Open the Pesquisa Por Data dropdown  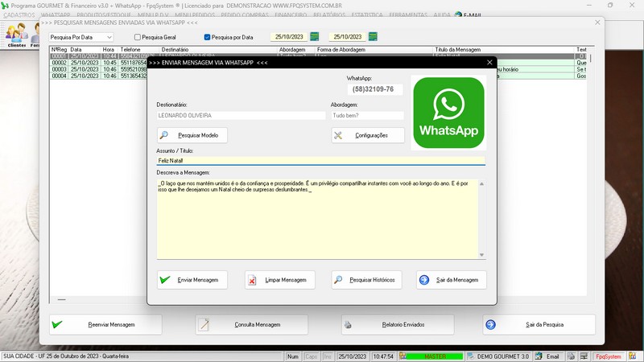click(81, 37)
